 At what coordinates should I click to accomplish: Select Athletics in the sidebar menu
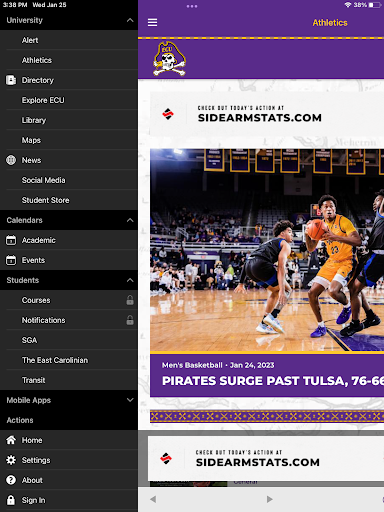coord(37,60)
